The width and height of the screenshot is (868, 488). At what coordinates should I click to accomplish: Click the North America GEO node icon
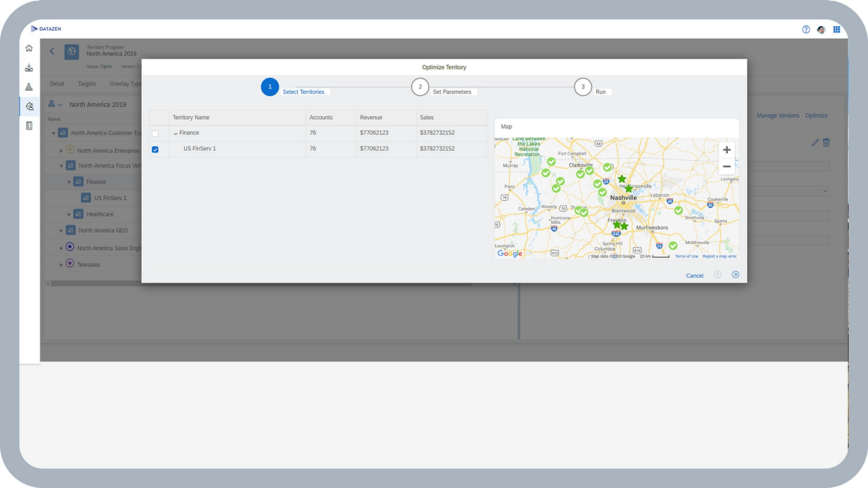pyautogui.click(x=71, y=230)
